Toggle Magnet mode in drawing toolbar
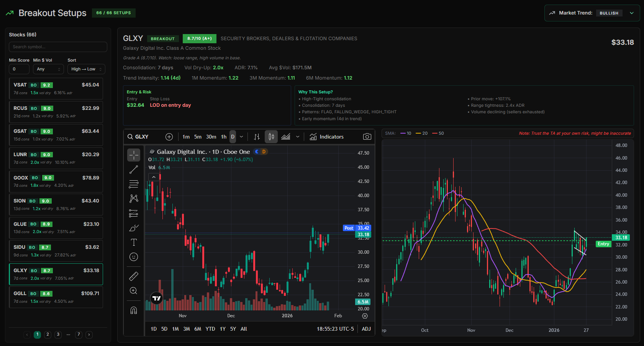Image resolution: width=644 pixels, height=346 pixels. point(134,310)
